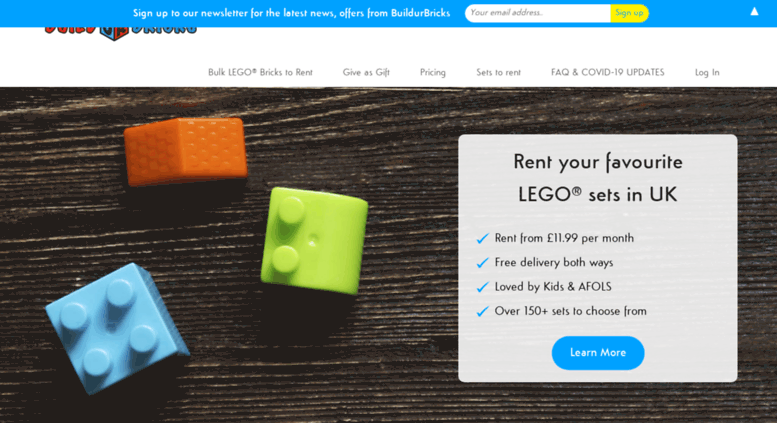Click the checkmark next to Free delivery both ways

[482, 263]
